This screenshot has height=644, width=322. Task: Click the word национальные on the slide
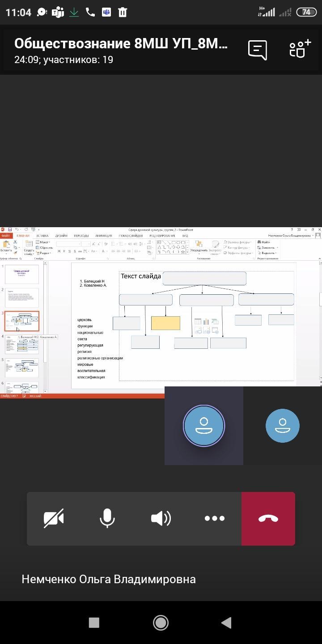coord(90,333)
